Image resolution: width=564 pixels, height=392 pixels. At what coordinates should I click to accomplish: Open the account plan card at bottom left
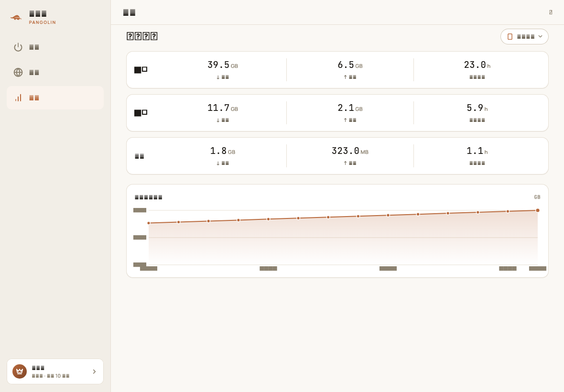55,371
